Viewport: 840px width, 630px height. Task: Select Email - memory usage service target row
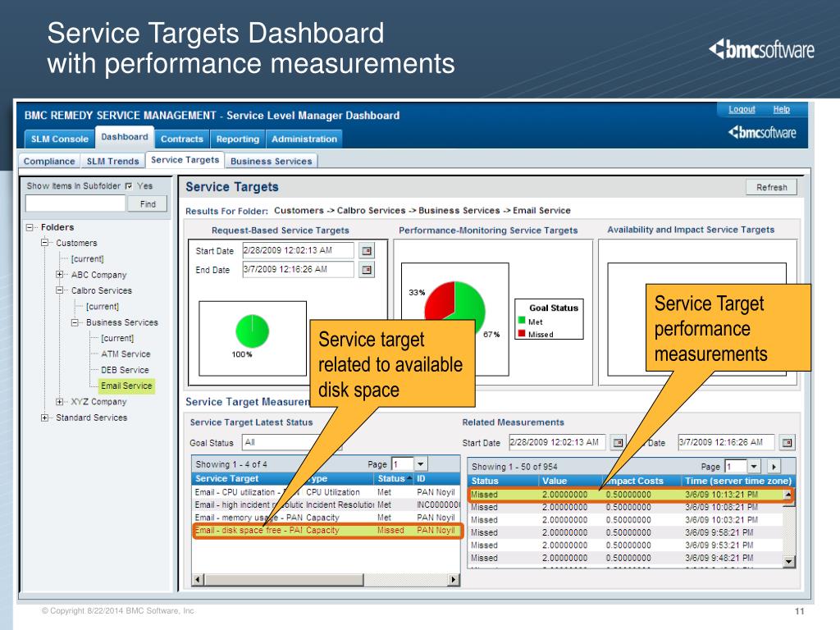click(326, 518)
